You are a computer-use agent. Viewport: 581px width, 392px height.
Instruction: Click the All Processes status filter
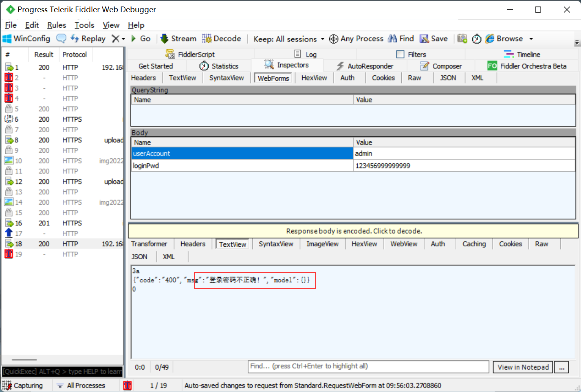pos(81,385)
